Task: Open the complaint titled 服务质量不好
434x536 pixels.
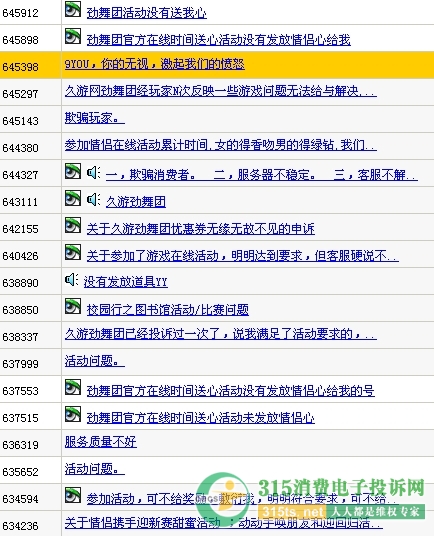Action: click(x=101, y=442)
